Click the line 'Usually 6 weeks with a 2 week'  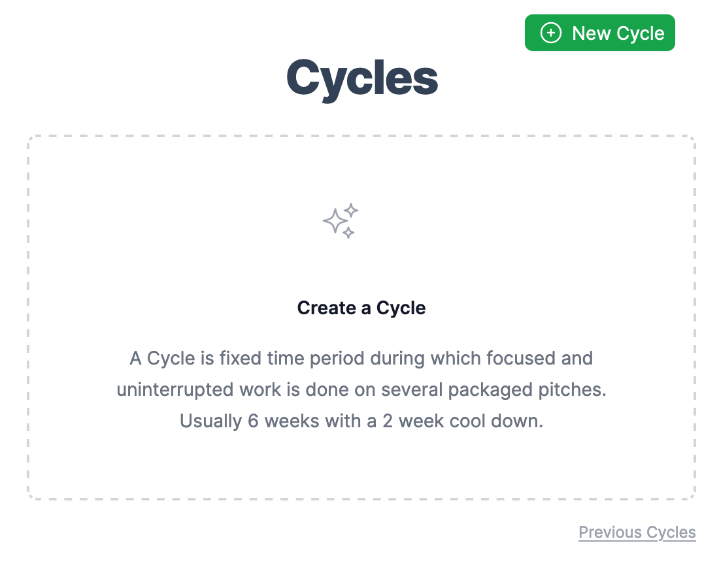click(x=361, y=421)
